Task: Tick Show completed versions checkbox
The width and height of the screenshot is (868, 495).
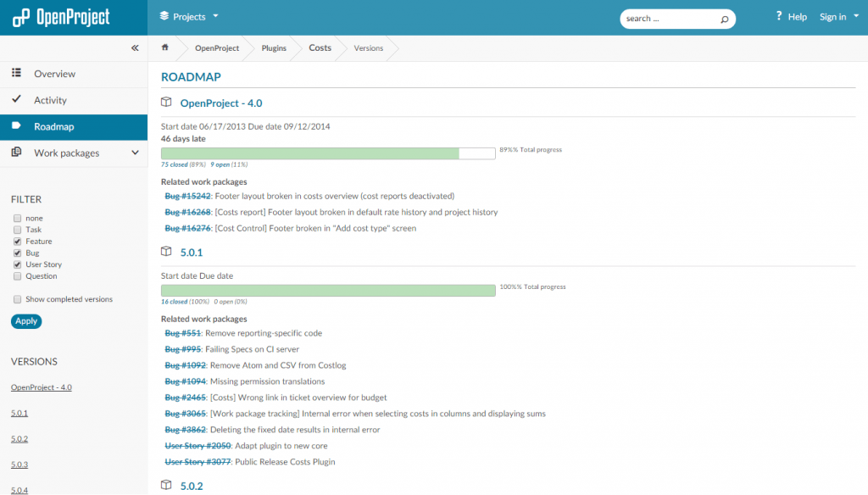Action: pos(18,299)
